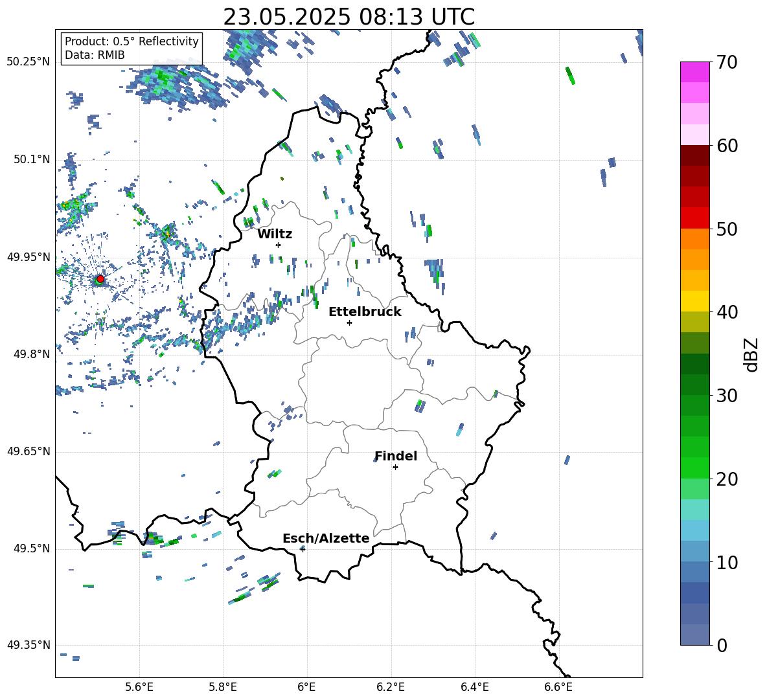The image size is (767, 700).
Task: Click the 49.8°N latitude label
Action: point(32,354)
